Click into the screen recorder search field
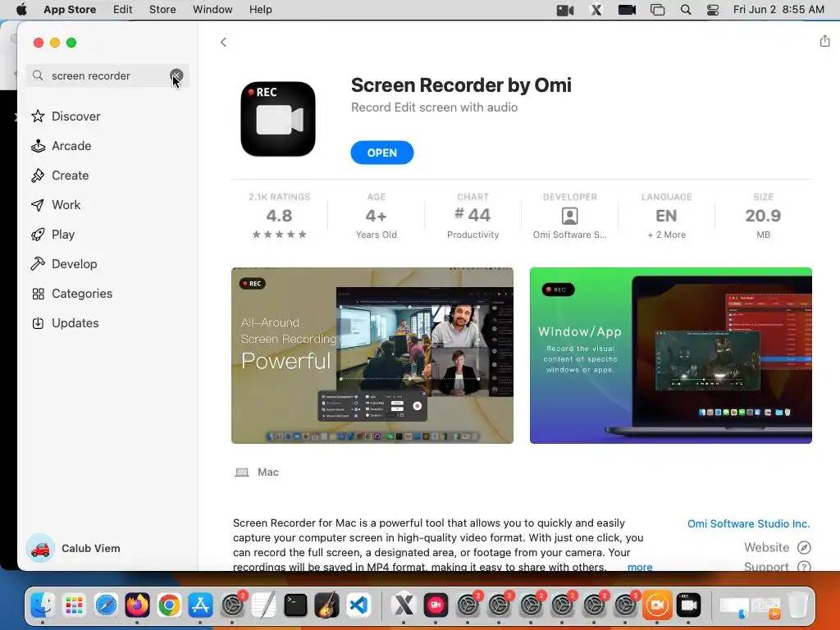Viewport: 840px width, 630px height. (107, 75)
